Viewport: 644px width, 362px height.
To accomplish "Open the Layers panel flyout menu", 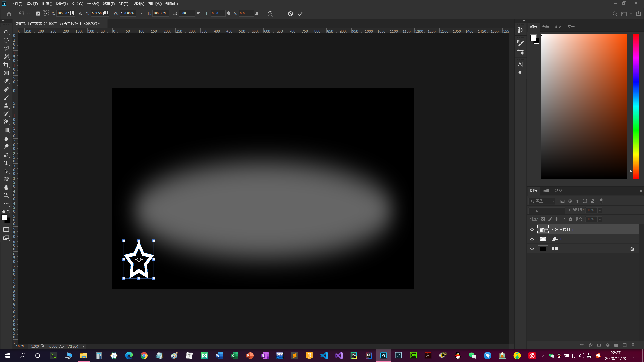I will click(x=641, y=191).
